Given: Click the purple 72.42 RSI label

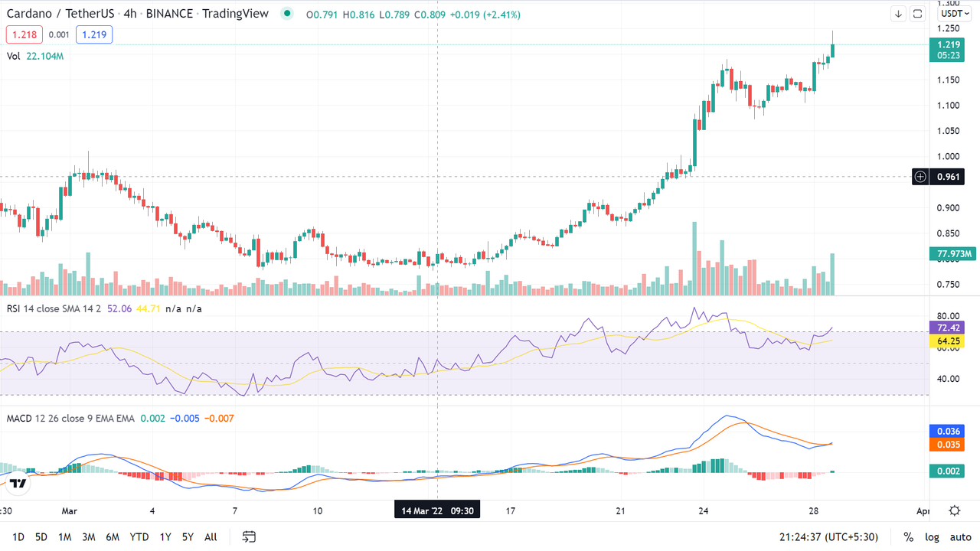Looking at the screenshot, I should 947,328.
